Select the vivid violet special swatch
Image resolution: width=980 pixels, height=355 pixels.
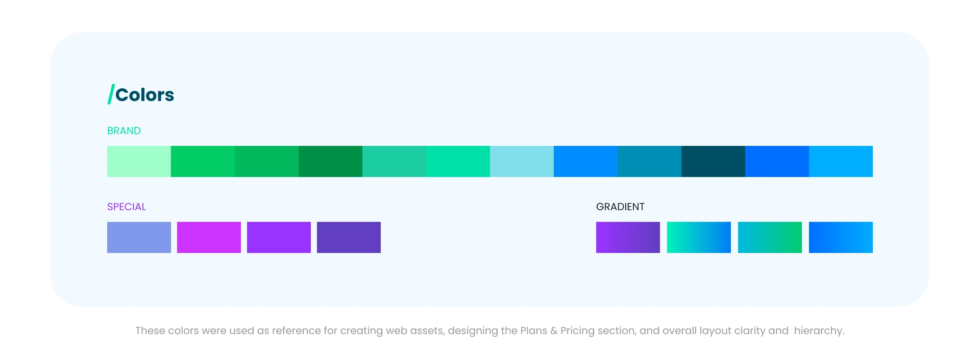tap(279, 237)
